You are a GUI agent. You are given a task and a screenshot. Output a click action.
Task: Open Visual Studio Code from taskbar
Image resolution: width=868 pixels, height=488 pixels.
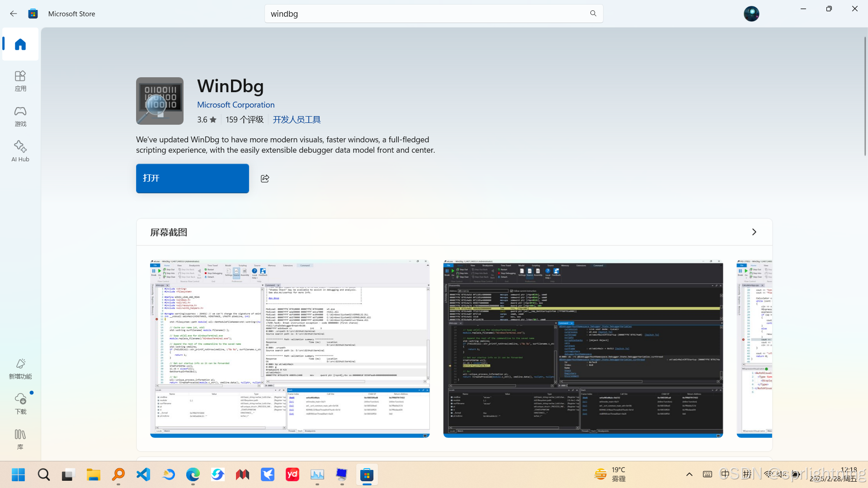tap(143, 474)
